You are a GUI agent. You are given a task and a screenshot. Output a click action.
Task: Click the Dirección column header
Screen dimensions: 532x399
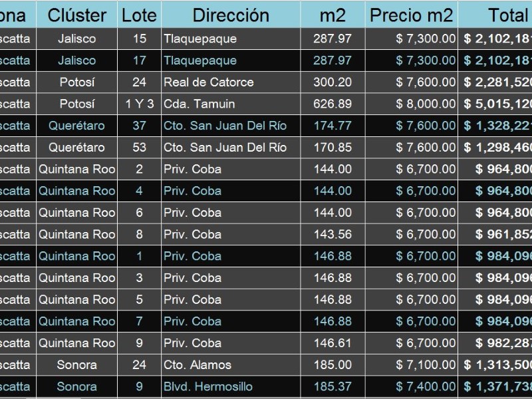tap(231, 15)
